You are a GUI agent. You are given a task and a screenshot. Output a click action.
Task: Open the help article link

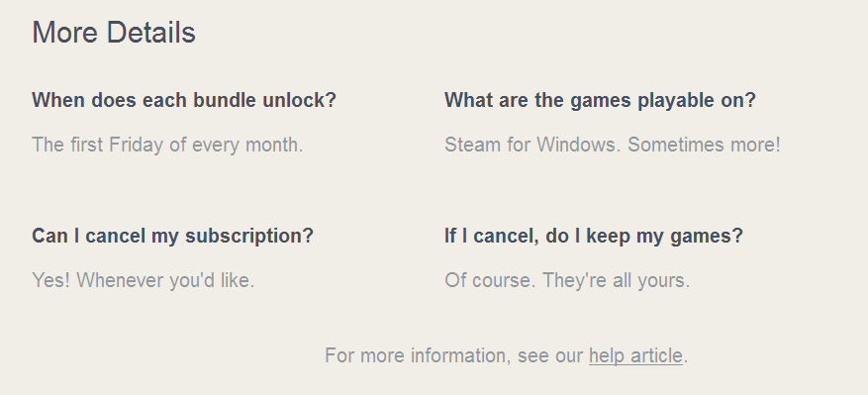[635, 355]
